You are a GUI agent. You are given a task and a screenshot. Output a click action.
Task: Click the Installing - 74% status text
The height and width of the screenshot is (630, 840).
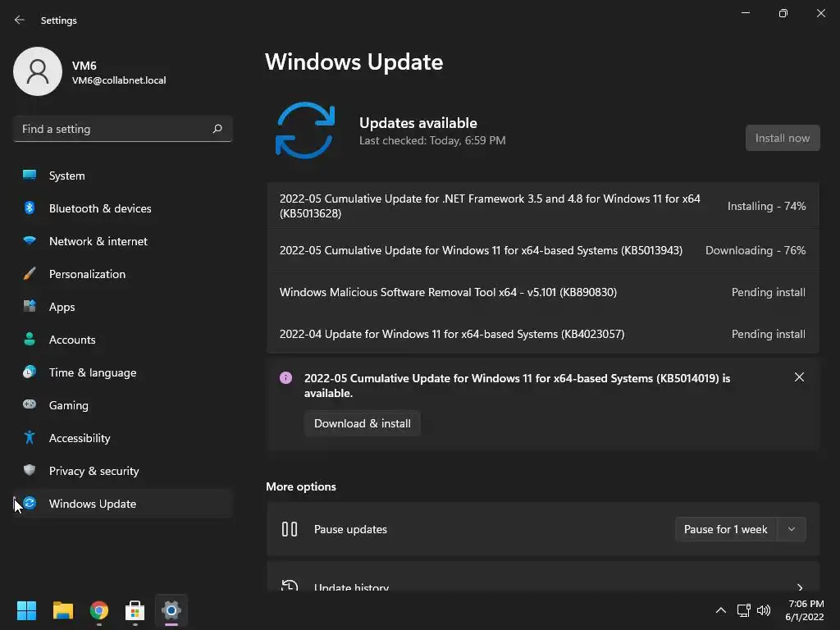[x=766, y=206]
